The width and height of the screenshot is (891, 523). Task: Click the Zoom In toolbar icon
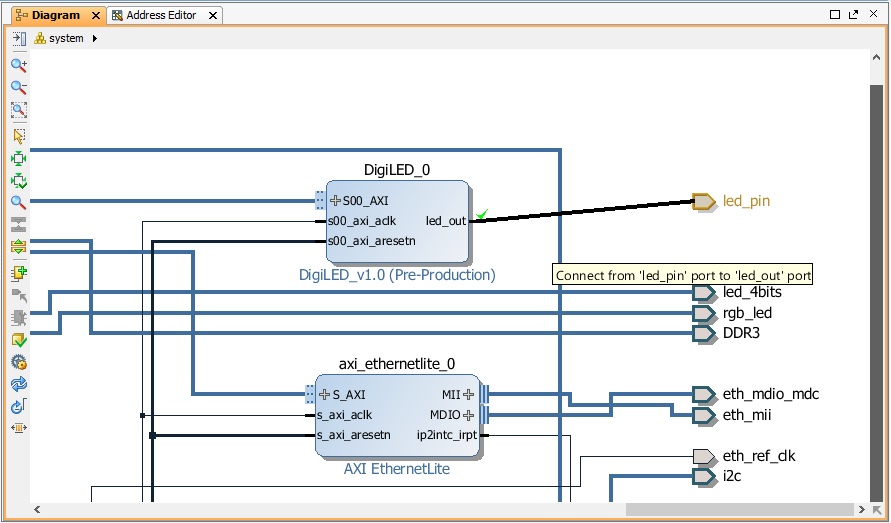[x=19, y=65]
